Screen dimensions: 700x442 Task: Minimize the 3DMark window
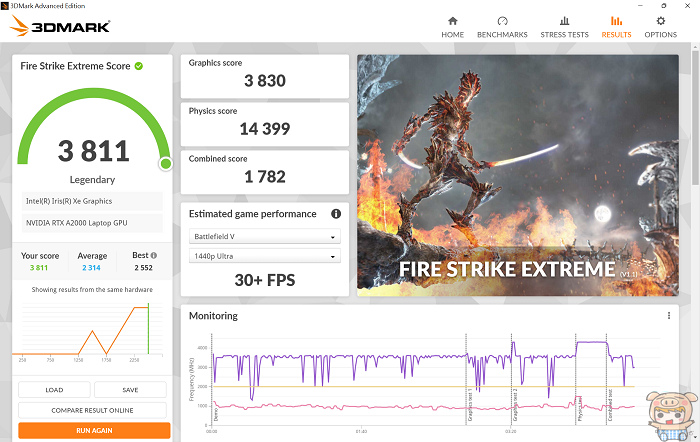point(641,6)
